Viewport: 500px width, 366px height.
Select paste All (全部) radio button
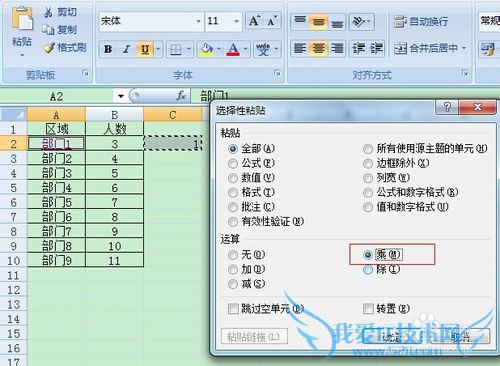click(233, 149)
